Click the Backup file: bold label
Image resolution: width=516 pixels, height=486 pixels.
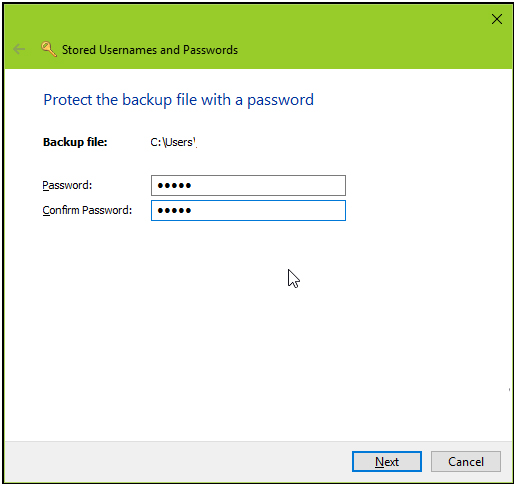(x=75, y=142)
